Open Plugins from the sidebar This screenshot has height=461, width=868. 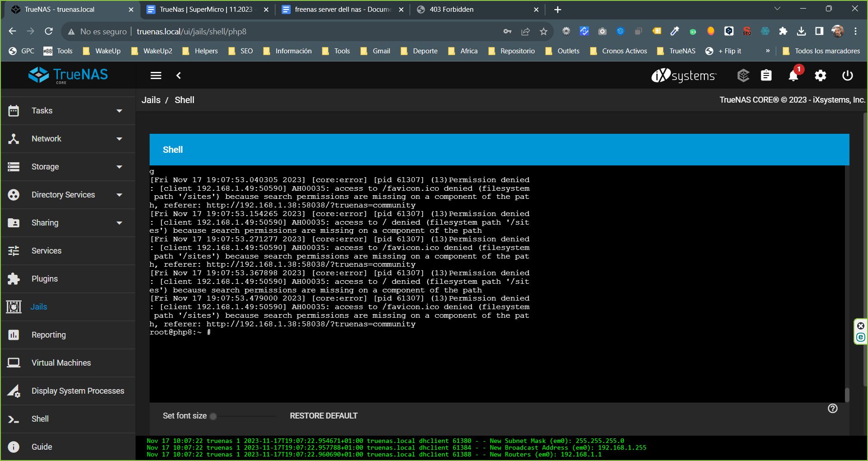pyautogui.click(x=44, y=279)
